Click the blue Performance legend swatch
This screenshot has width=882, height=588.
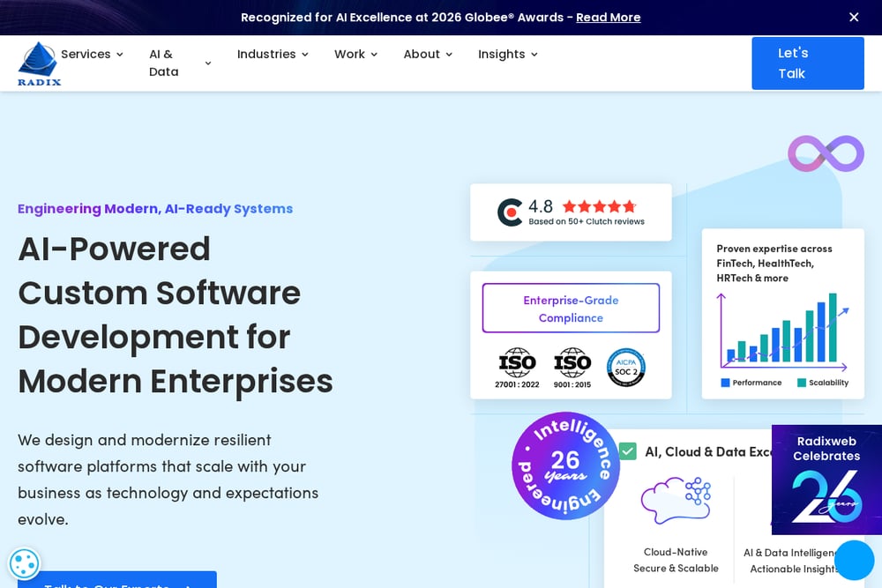point(725,383)
